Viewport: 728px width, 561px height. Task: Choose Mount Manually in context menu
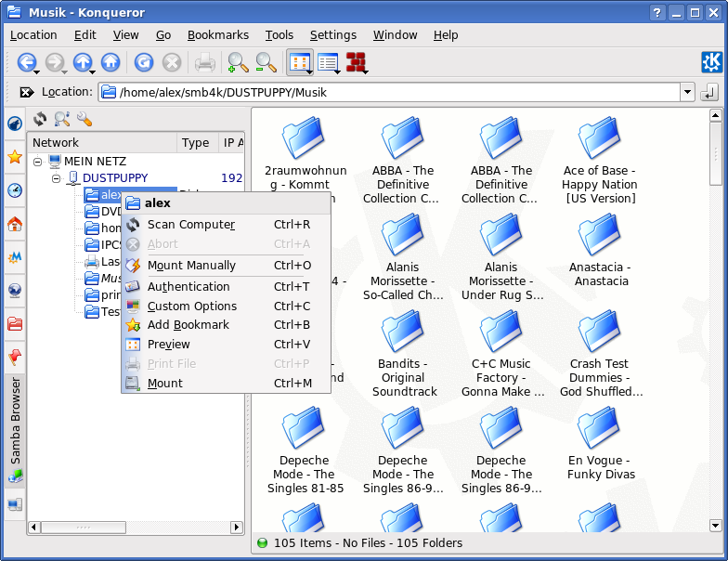point(227,266)
